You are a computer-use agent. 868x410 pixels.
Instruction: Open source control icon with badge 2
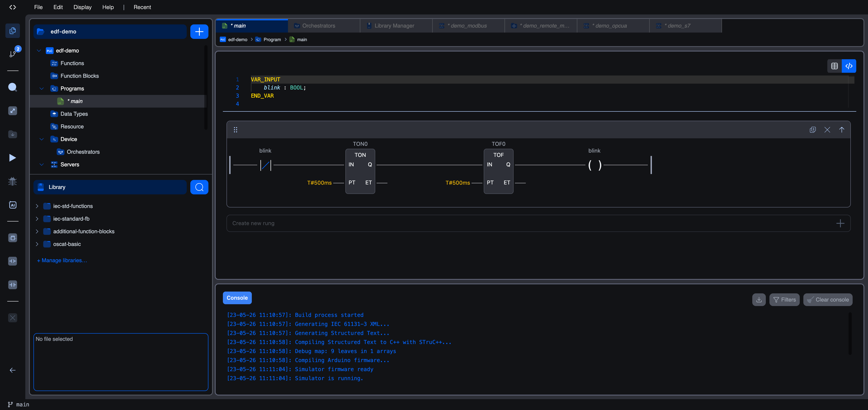[13, 54]
